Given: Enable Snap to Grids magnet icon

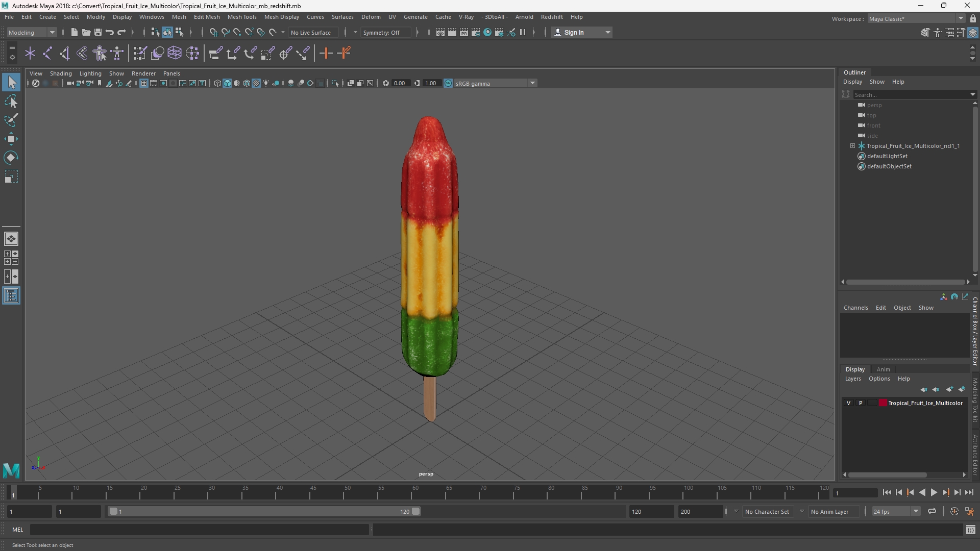Looking at the screenshot, I should pos(213,32).
